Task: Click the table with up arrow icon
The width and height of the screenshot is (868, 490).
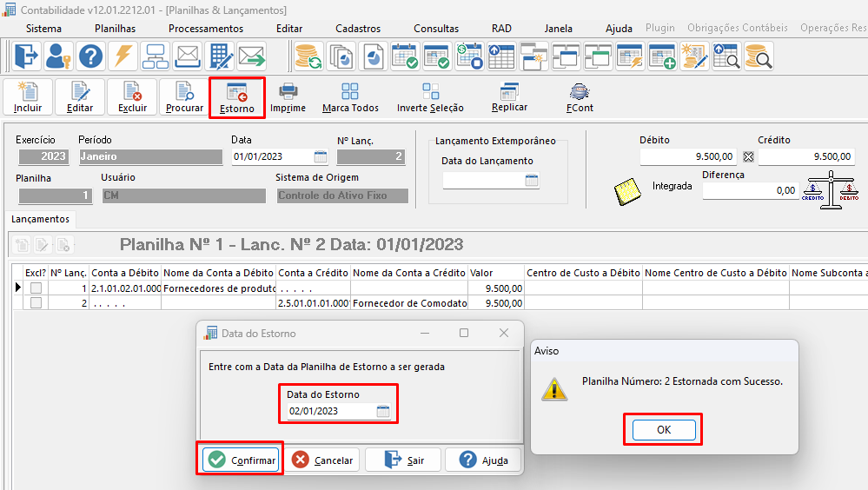Action: (501, 56)
